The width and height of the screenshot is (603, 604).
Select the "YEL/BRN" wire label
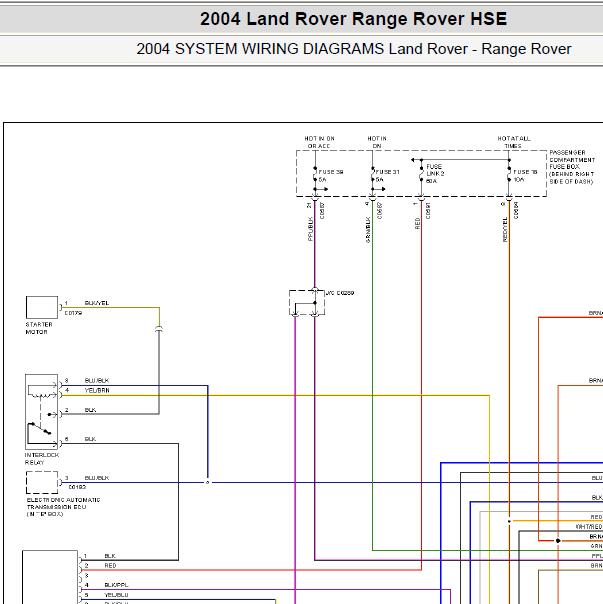(x=97, y=391)
